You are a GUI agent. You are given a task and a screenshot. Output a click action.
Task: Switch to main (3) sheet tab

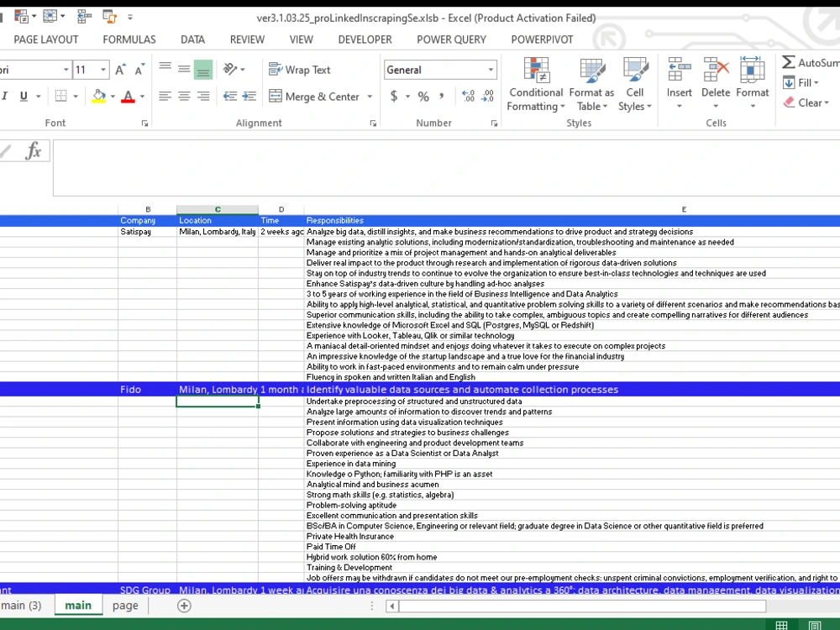click(22, 606)
